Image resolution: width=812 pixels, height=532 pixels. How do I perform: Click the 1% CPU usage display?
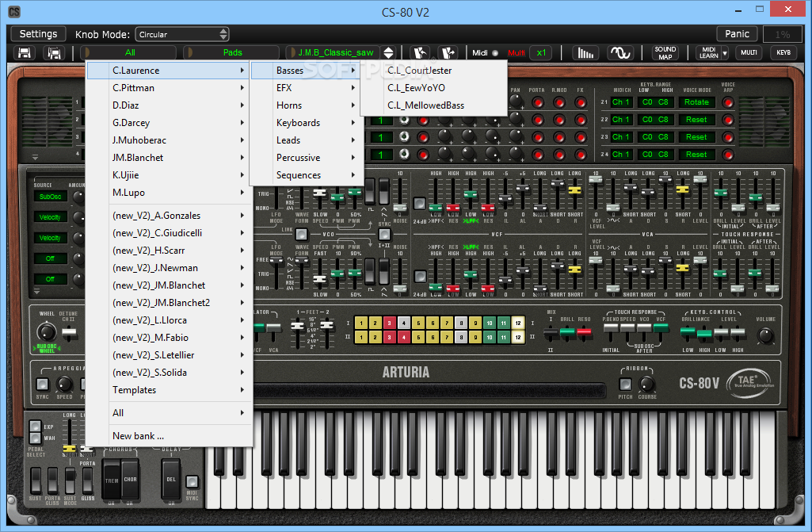pyautogui.click(x=783, y=34)
